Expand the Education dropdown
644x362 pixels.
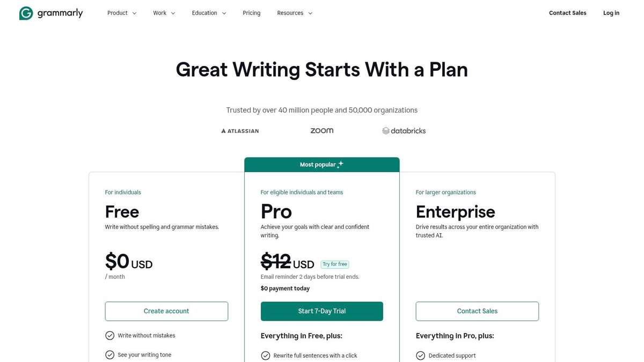point(208,12)
